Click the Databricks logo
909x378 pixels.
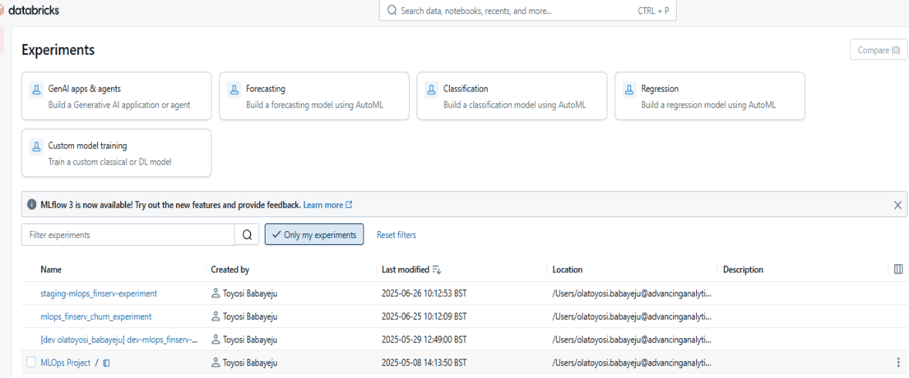click(30, 10)
